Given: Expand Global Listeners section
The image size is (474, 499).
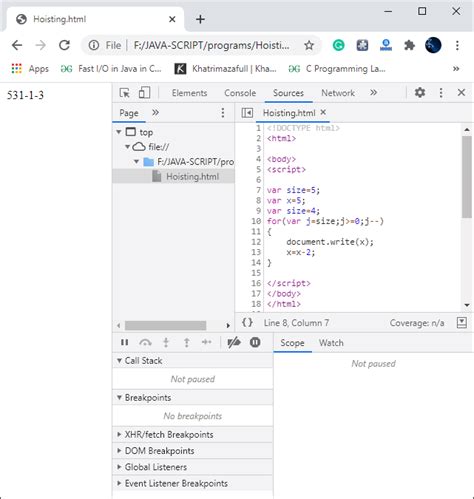Looking at the screenshot, I should pyautogui.click(x=193, y=467).
